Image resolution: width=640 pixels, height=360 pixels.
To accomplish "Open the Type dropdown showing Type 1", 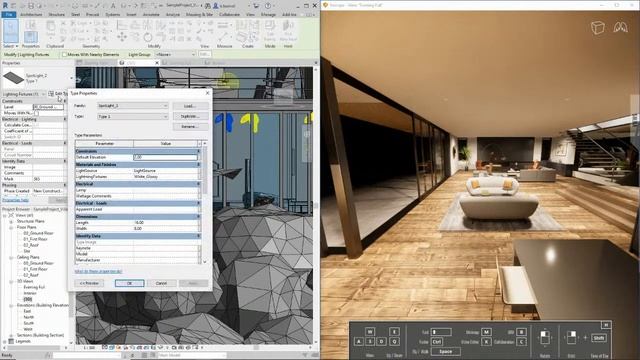I will 133,116.
